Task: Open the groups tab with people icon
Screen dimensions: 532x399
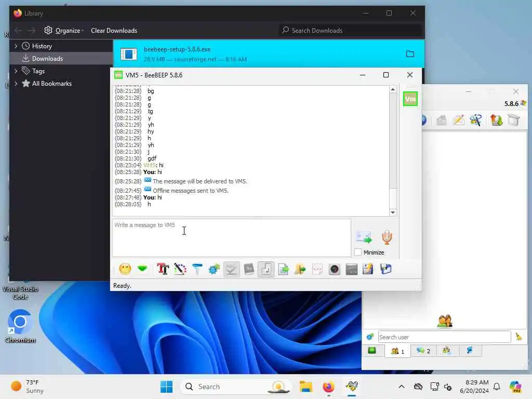Action: point(447,351)
